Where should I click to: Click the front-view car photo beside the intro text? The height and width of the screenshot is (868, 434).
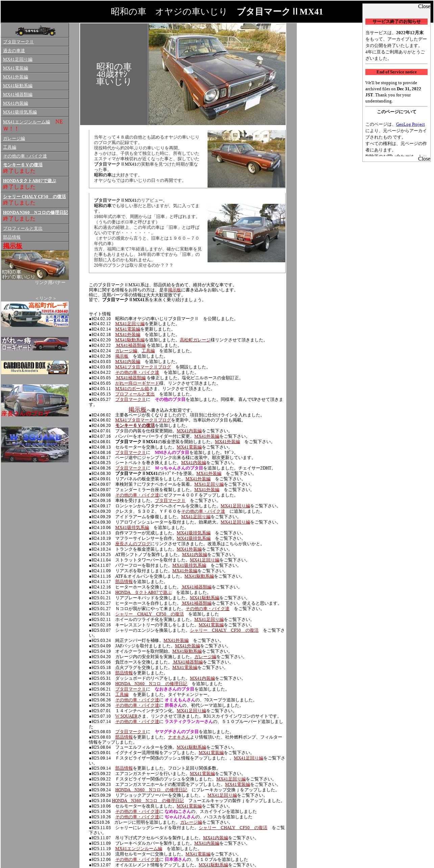tap(246, 159)
